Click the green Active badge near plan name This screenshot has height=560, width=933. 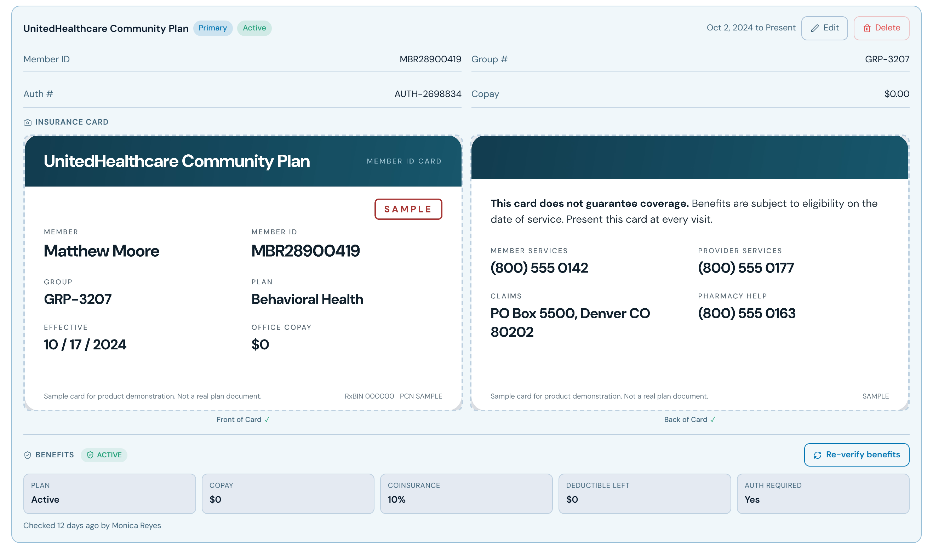click(x=254, y=28)
